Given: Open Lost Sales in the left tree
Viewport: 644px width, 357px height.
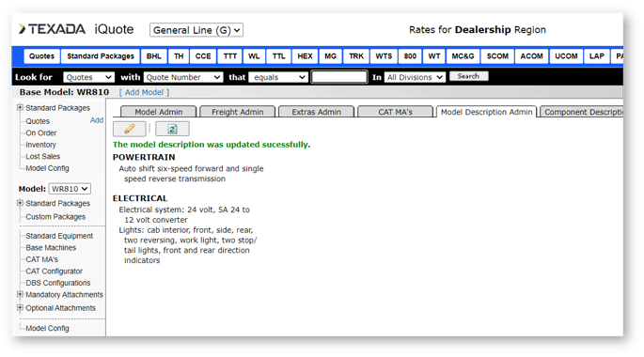Looking at the screenshot, I should pos(42,156).
